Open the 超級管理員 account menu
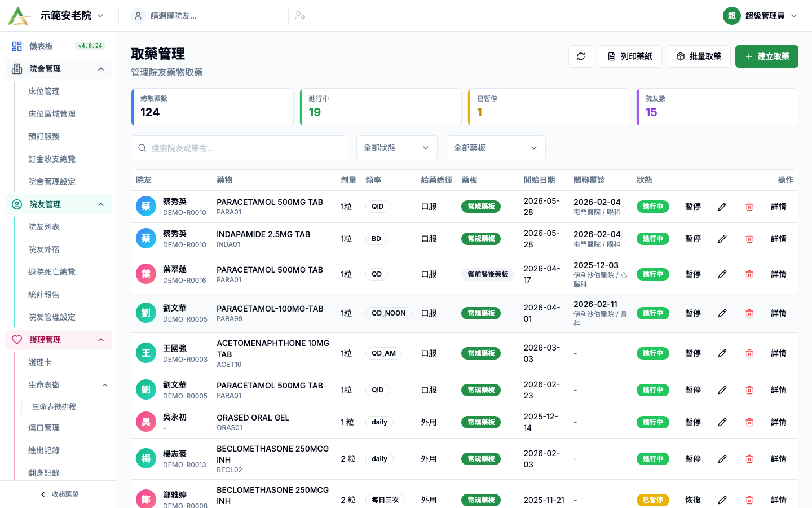Screen dimensions: 812x508 [x=761, y=16]
